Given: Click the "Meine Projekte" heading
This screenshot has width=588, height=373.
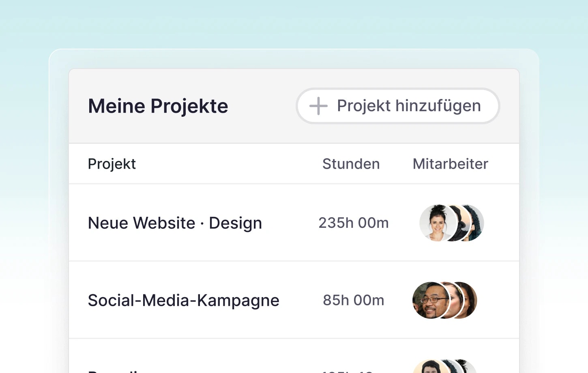Looking at the screenshot, I should click(158, 106).
